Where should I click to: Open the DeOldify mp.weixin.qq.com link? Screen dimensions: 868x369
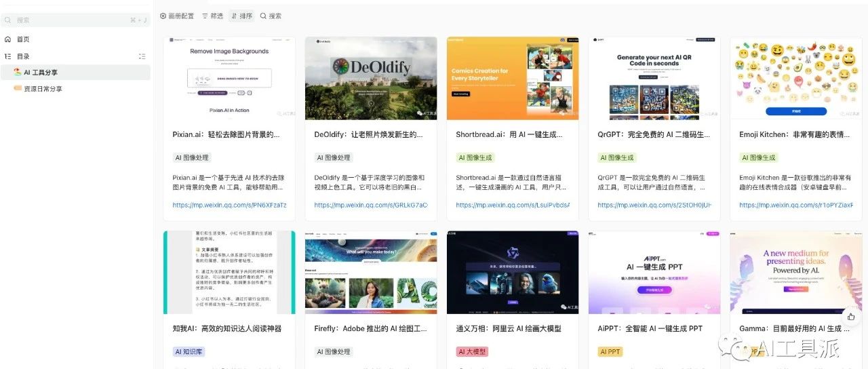coord(371,205)
